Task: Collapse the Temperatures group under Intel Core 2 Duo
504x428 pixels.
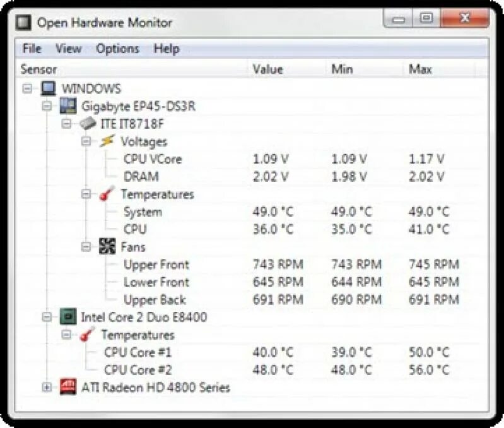Action: pos(66,335)
